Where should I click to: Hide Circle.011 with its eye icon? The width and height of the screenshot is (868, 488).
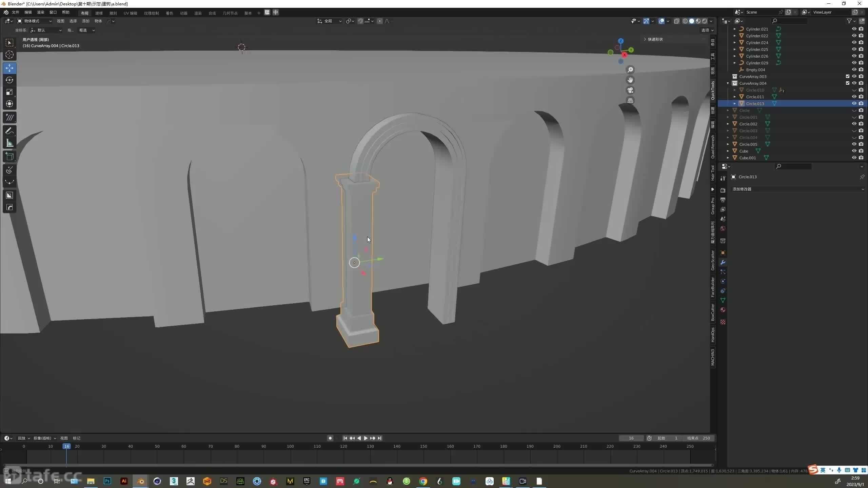tap(854, 97)
